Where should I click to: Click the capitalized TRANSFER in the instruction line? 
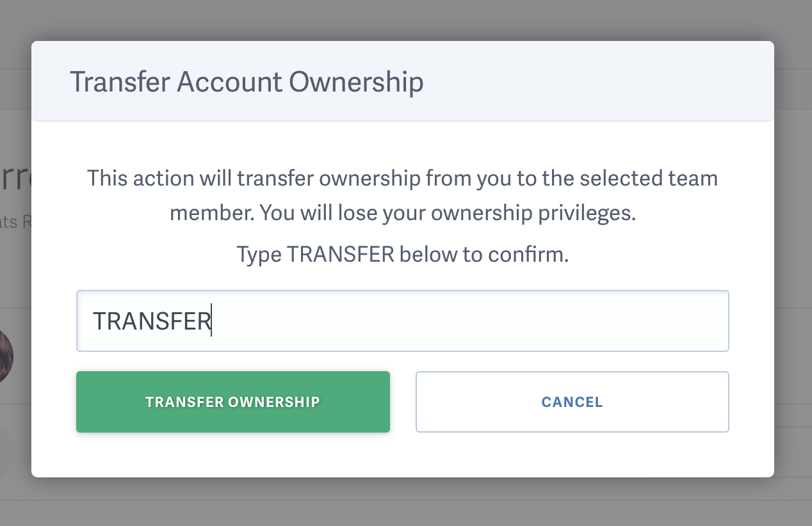(340, 255)
